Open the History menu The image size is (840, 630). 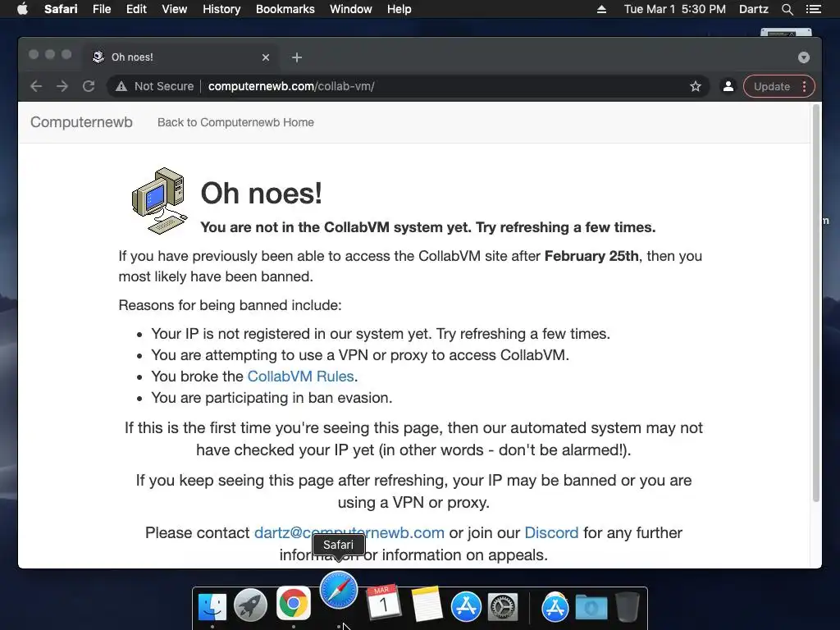pos(221,9)
